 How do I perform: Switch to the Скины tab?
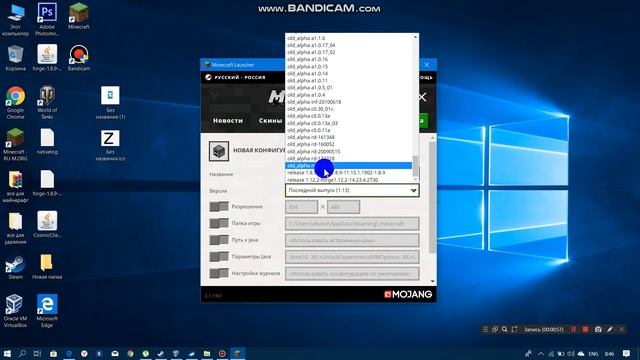click(270, 120)
